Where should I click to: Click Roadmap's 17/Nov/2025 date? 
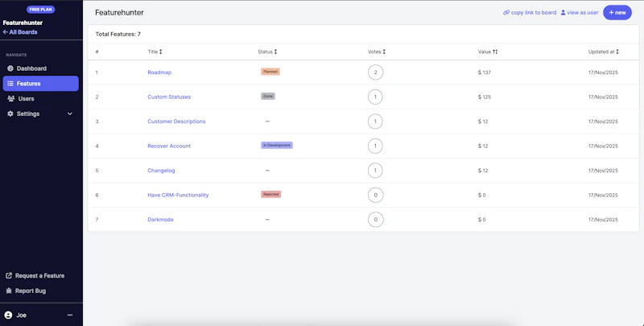click(x=603, y=72)
